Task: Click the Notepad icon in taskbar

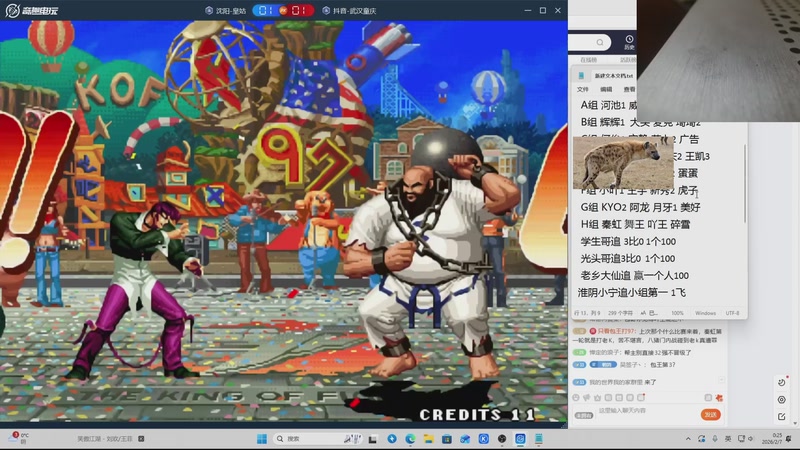Action: click(x=539, y=439)
